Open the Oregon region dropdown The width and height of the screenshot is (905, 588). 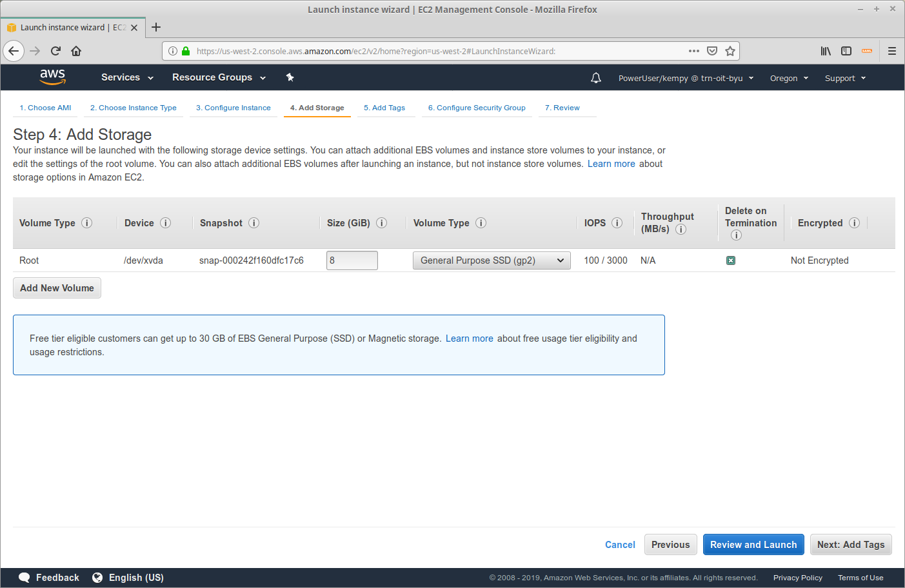789,78
